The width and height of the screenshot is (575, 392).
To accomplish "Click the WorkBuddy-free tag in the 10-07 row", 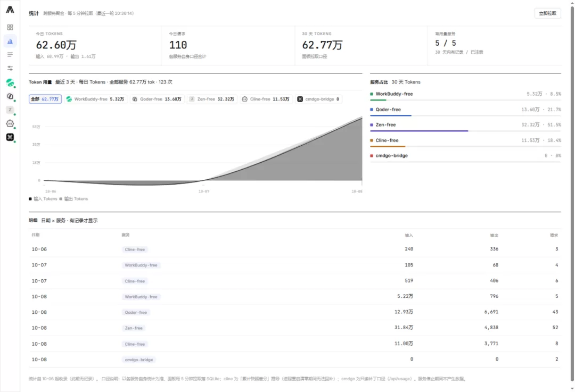I will [x=141, y=265].
